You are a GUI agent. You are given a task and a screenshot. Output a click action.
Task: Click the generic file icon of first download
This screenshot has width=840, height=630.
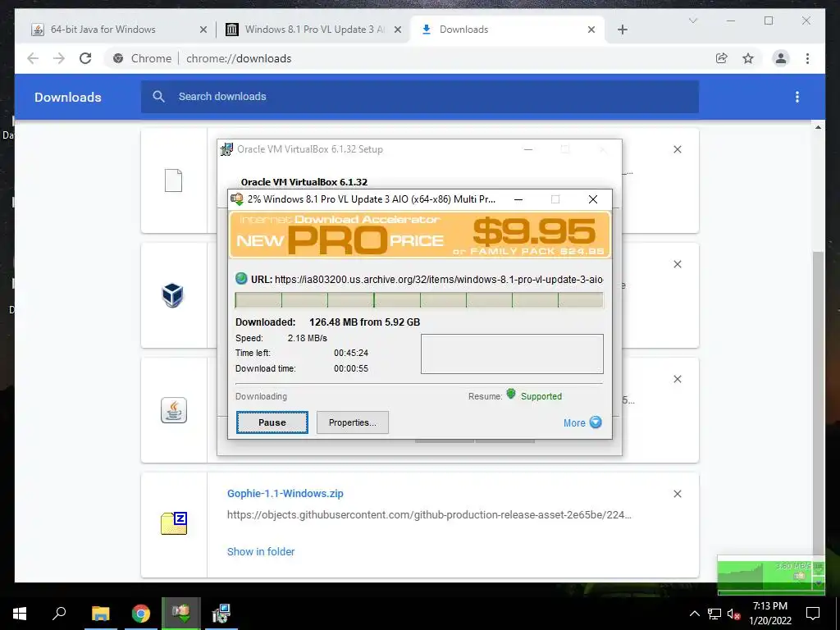tap(173, 180)
